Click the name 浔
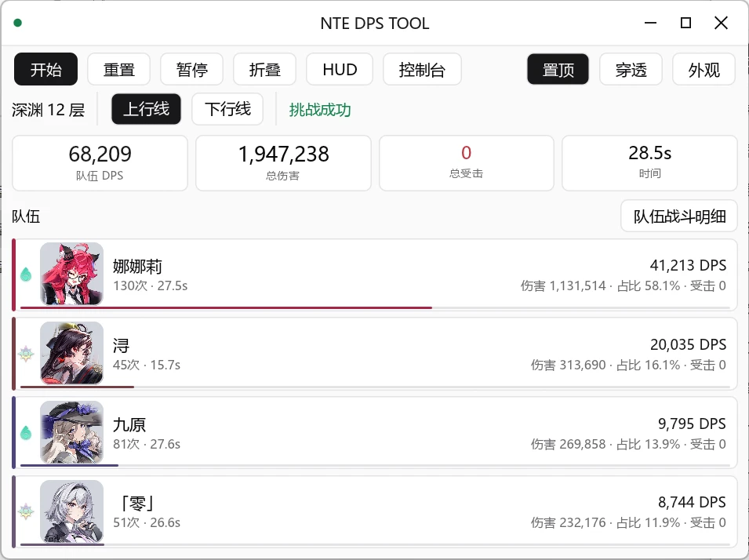Screen dimensions: 749x560 122,345
